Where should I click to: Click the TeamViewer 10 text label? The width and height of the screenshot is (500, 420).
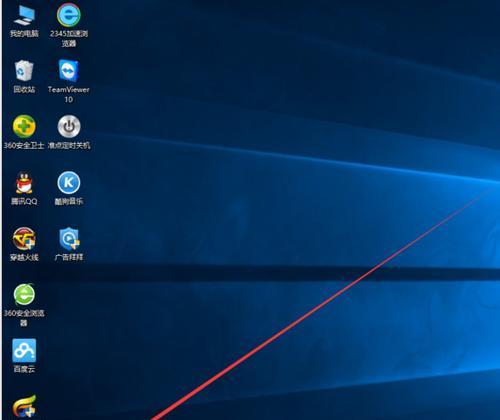point(69,94)
